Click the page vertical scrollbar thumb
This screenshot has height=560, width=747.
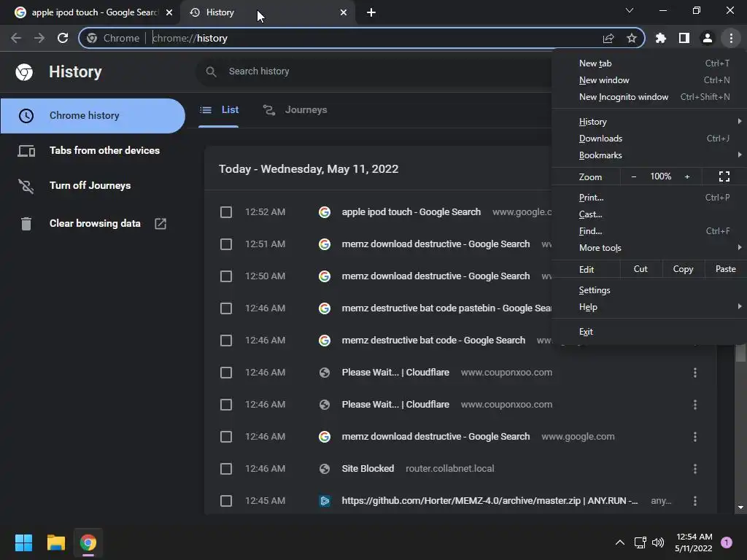pos(740,354)
